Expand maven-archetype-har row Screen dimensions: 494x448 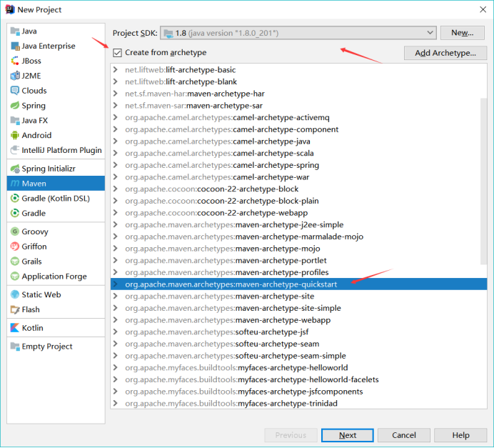click(116, 94)
